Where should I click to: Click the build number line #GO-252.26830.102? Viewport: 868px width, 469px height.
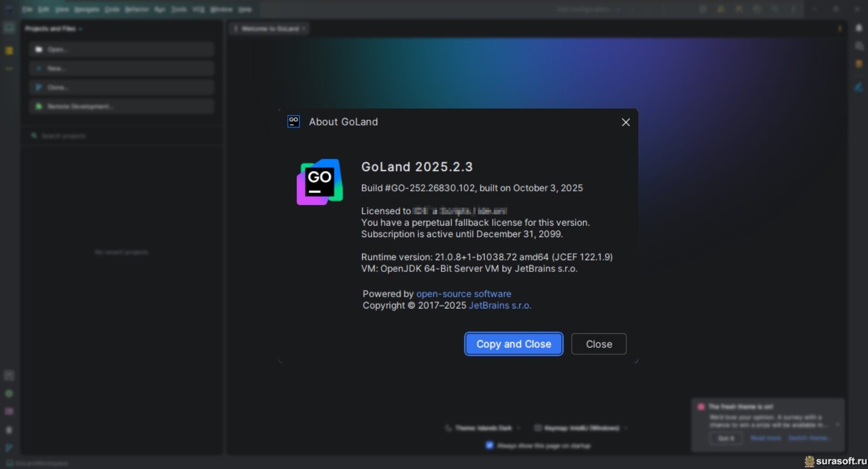click(472, 188)
